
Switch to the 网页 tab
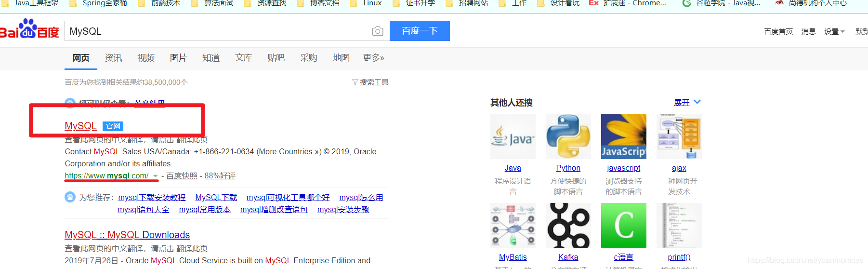pyautogui.click(x=81, y=58)
